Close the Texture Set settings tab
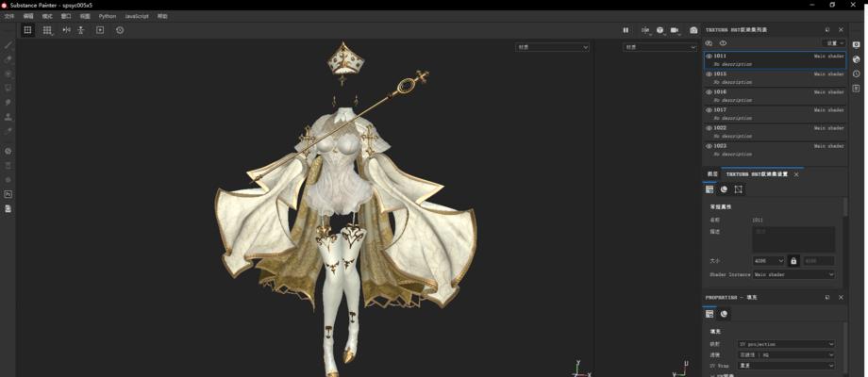Image resolution: width=868 pixels, height=377 pixels. [796, 174]
